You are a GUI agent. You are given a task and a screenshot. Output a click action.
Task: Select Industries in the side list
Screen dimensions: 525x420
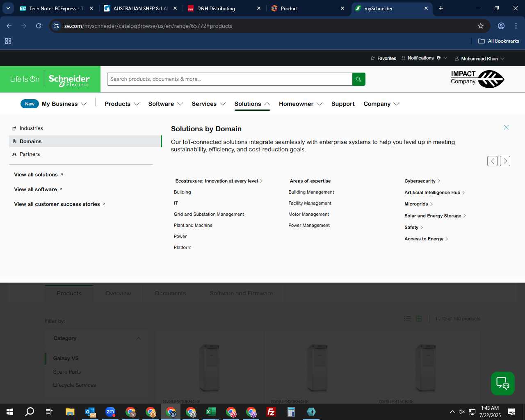tap(85, 128)
